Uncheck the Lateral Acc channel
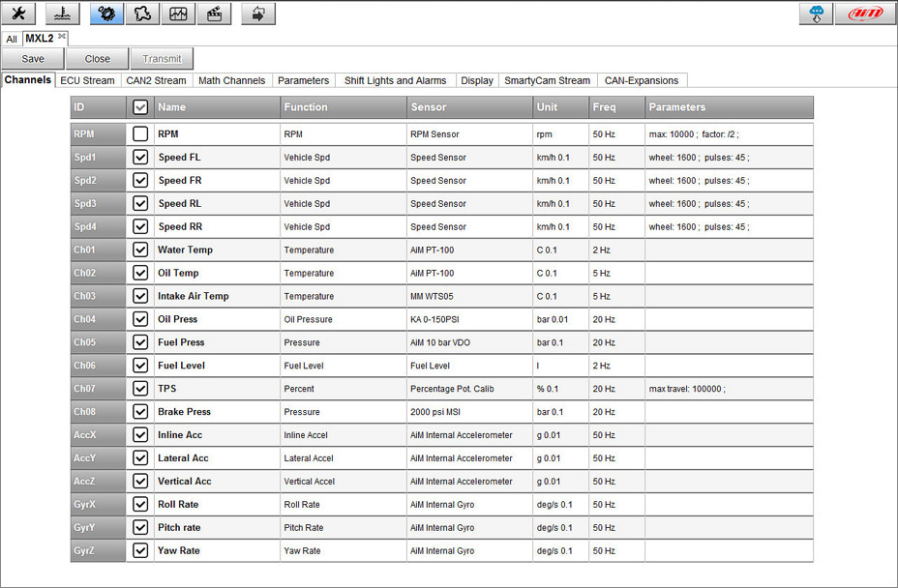Viewport: 898px width, 588px height. click(140, 457)
